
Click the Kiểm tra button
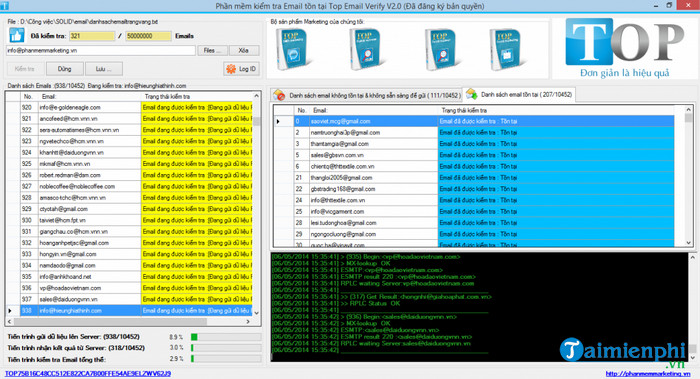pos(25,69)
